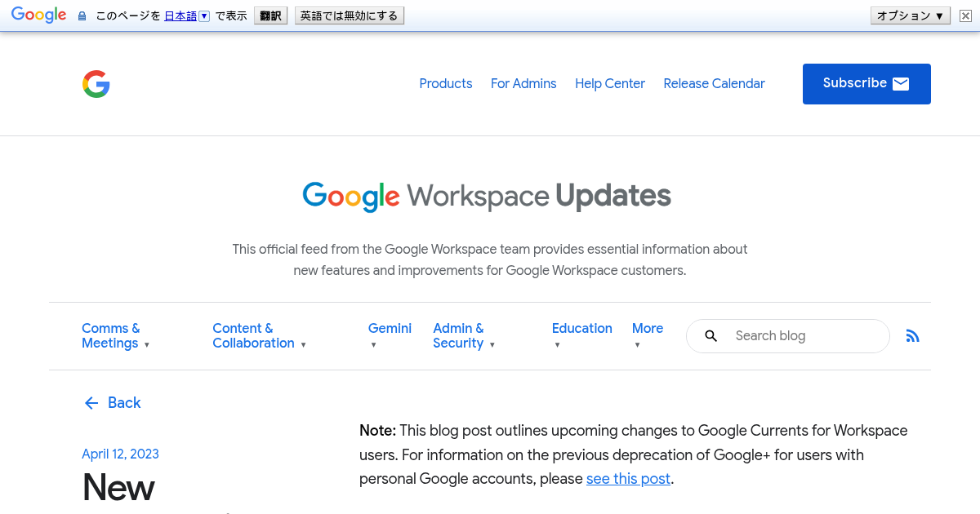This screenshot has width=980, height=514.
Task: Open the オプション options dropdown
Action: pos(911,16)
